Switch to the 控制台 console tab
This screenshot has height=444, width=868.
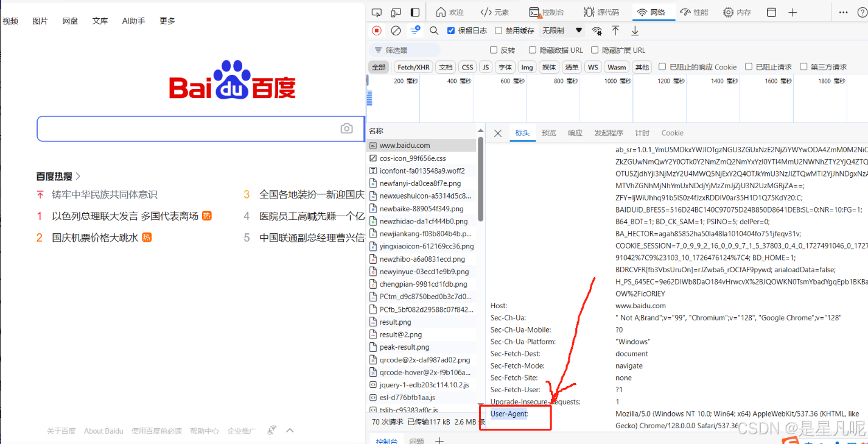click(547, 12)
